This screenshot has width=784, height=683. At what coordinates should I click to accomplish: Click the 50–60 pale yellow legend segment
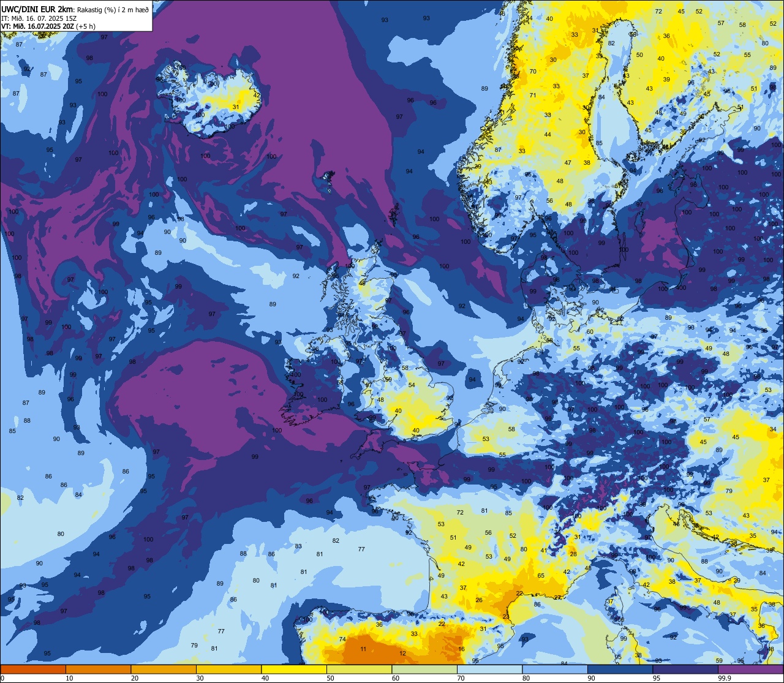(x=359, y=669)
